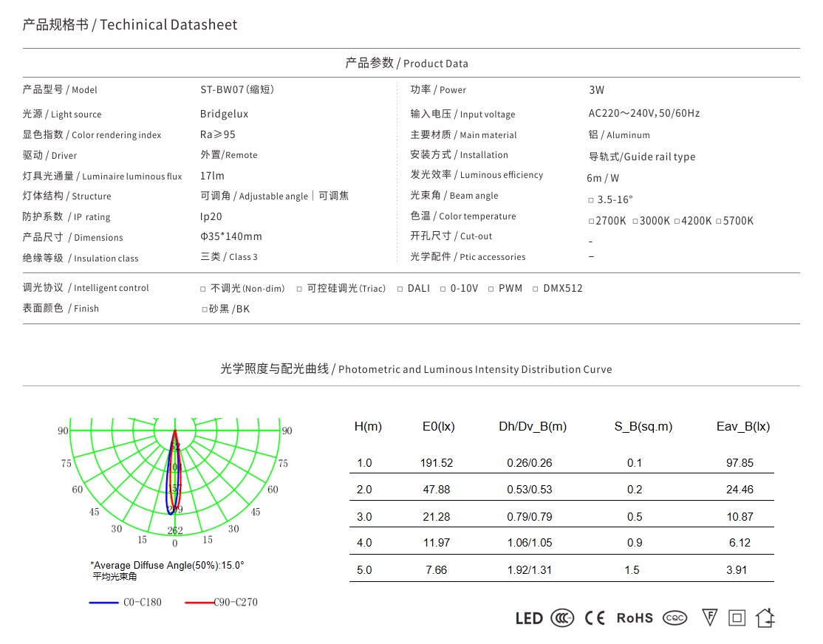Click the Average Diffuse Angle note

coord(167,566)
